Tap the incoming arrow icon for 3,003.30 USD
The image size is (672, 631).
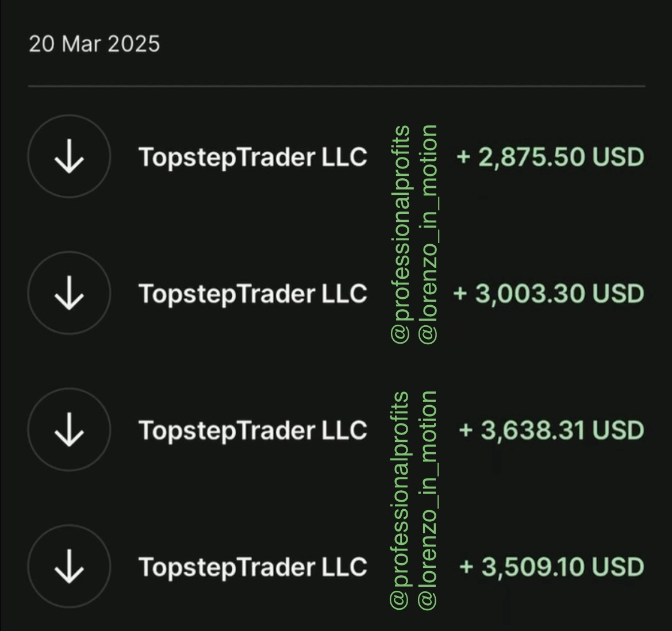[x=69, y=293]
